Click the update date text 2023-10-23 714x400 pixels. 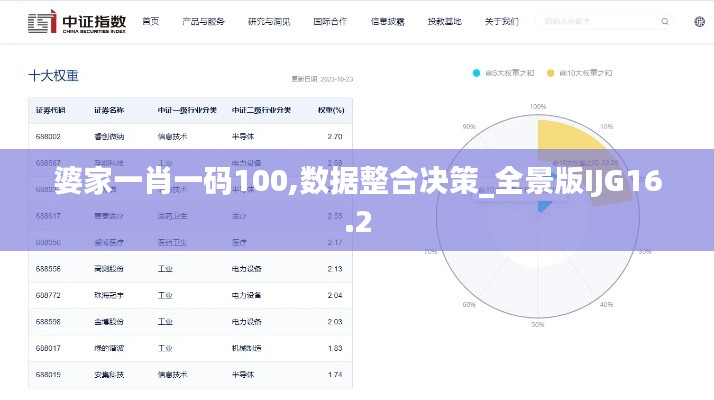(337, 79)
